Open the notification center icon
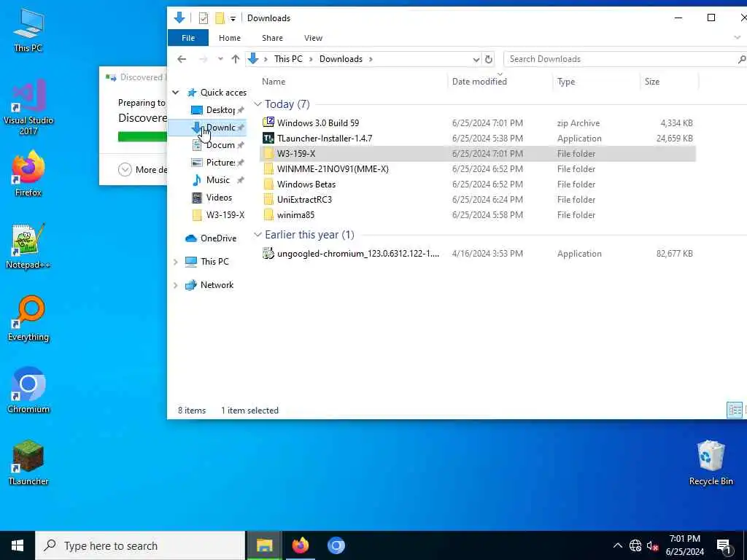The image size is (747, 560). [x=724, y=545]
